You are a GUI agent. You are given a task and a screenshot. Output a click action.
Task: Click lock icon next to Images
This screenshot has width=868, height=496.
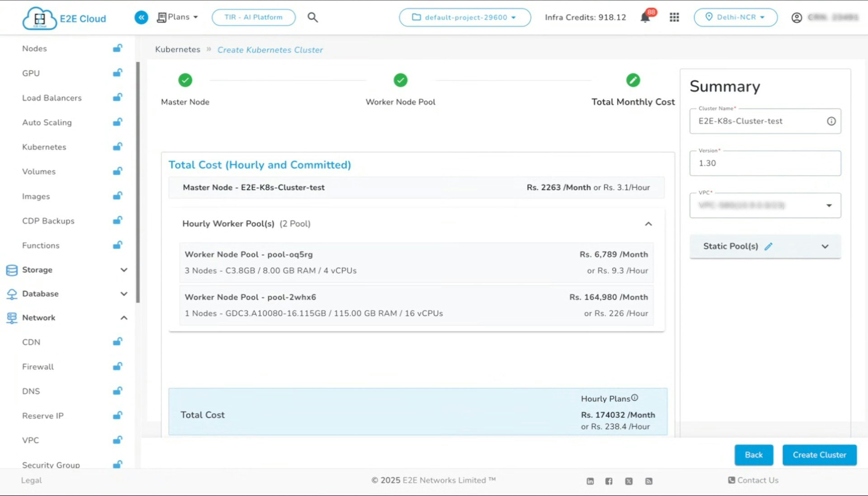[x=118, y=196]
